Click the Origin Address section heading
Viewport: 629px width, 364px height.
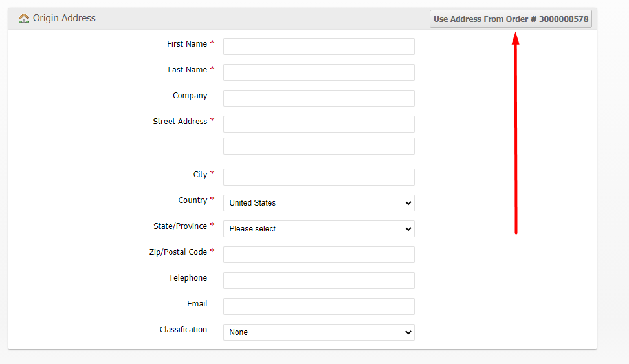point(64,18)
